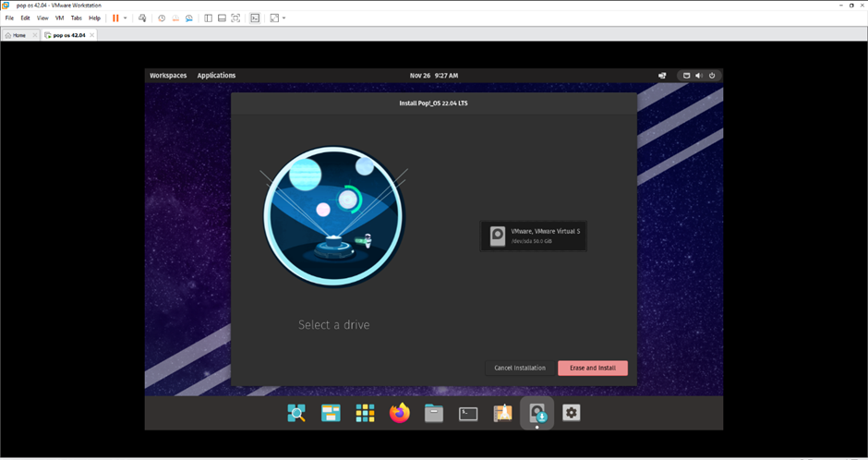Open the launcher search magnifier icon
Screen dimensions: 868x460
(296, 413)
